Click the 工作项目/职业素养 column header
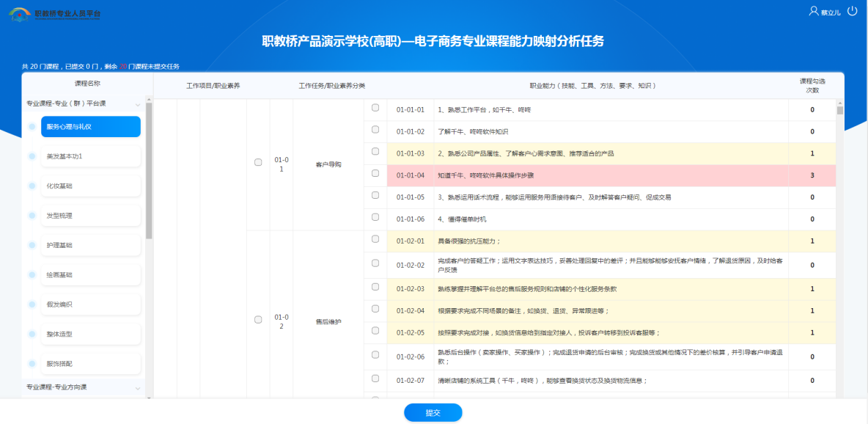This screenshot has width=868, height=424. pos(213,86)
